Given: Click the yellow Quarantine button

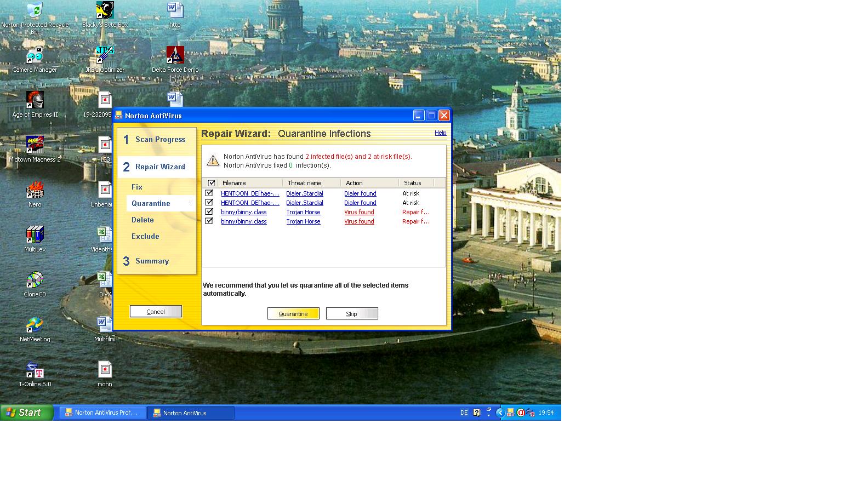Looking at the screenshot, I should (x=293, y=313).
